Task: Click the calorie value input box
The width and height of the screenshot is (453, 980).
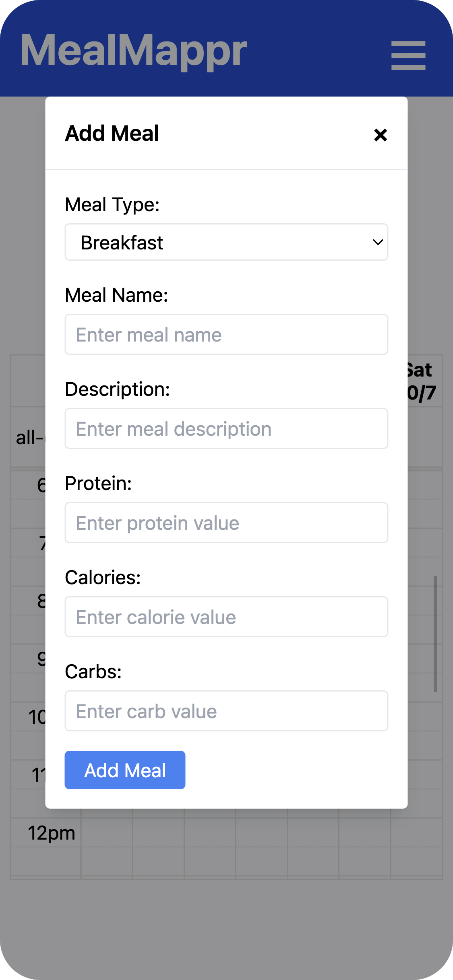Action: click(226, 617)
